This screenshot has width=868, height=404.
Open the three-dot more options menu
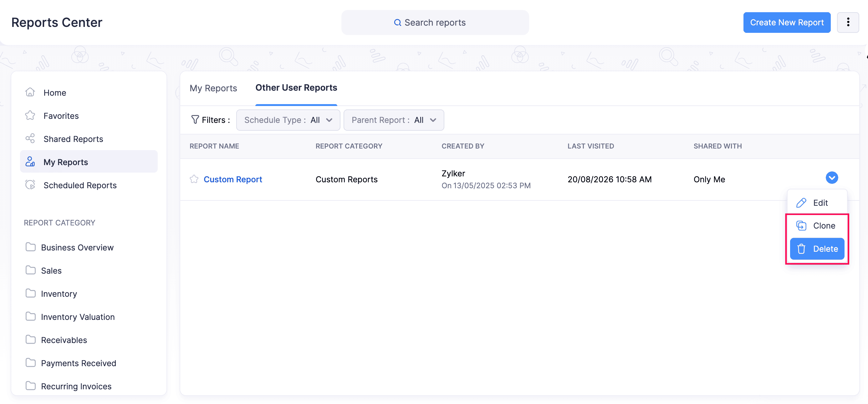pyautogui.click(x=848, y=22)
